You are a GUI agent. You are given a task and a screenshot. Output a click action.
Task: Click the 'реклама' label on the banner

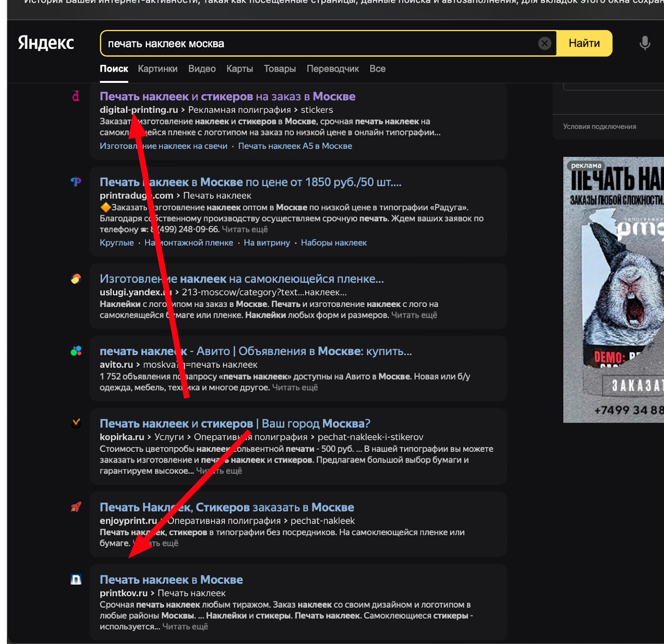coord(586,166)
